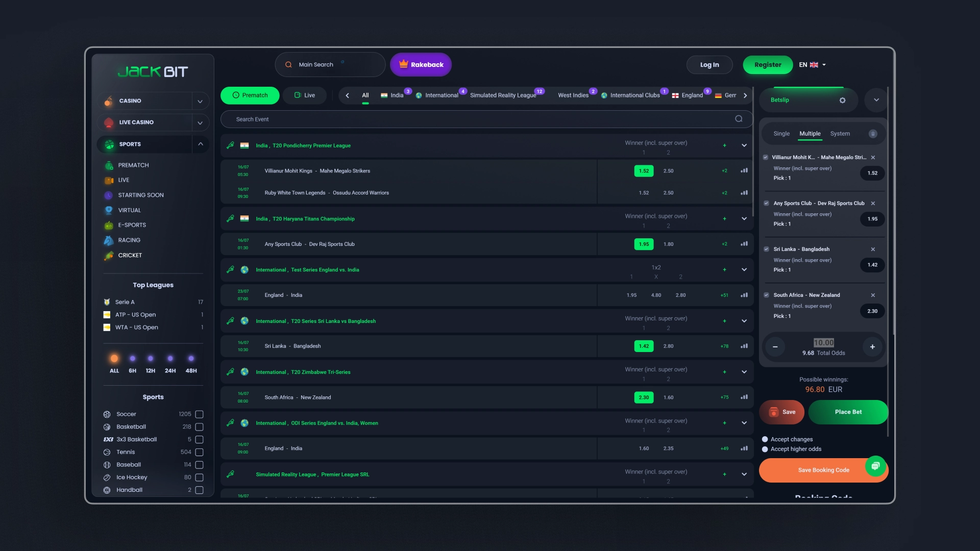This screenshot has width=980, height=551.
Task: Tick the Ice Hockey checkbox
Action: coord(199,478)
